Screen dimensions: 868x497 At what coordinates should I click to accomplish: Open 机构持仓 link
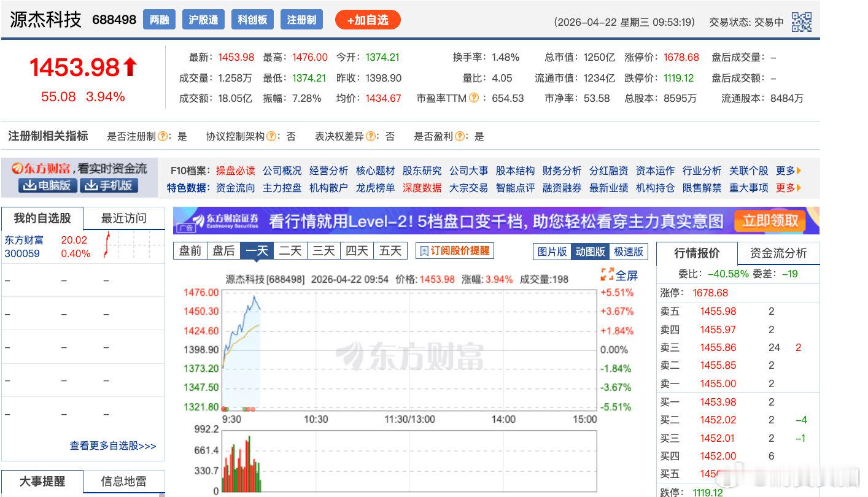[x=656, y=188]
